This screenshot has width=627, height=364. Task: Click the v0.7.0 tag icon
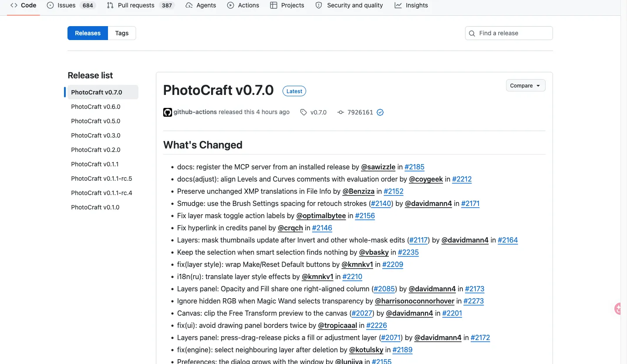[x=303, y=112]
